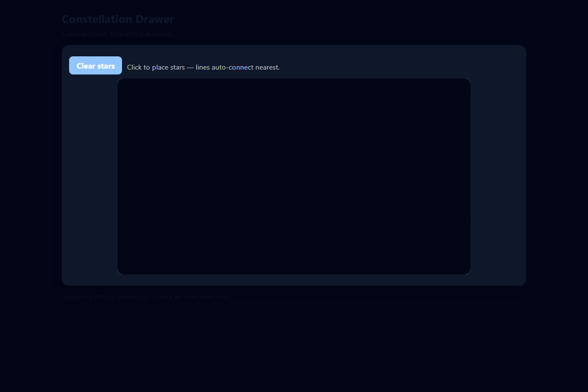The height and width of the screenshot is (392, 588).
Task: Add a star near the canvas right edge middle
Action: pyautogui.click(x=465, y=176)
